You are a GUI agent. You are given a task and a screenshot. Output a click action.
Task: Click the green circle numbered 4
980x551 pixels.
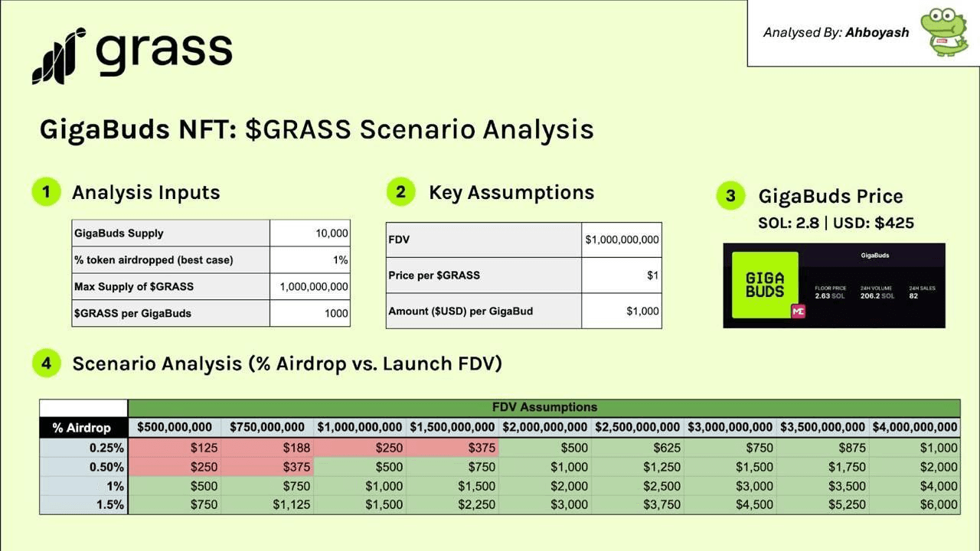point(46,363)
